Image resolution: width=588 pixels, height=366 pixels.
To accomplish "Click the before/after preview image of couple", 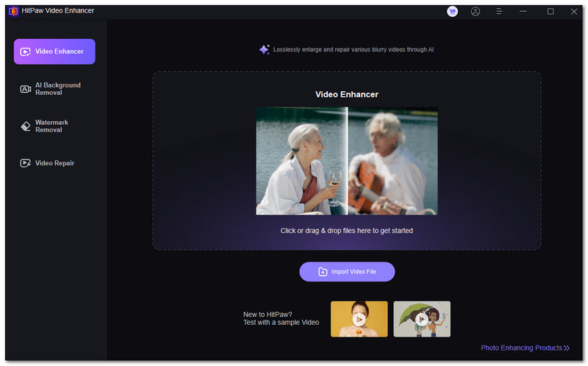I will (346, 161).
